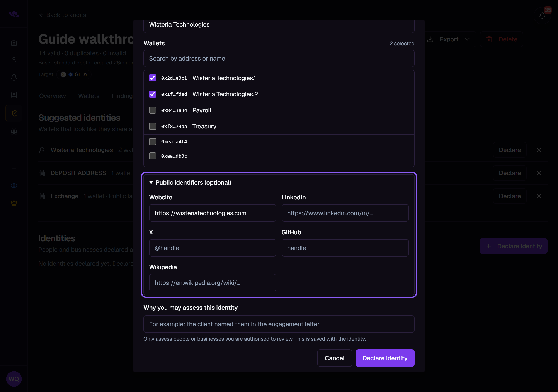Focus the Website URL field

click(212, 213)
